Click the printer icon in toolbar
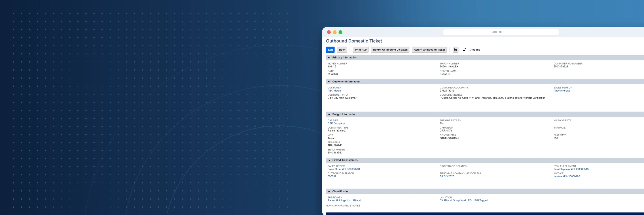Image resolution: width=644 pixels, height=215 pixels. point(455,50)
